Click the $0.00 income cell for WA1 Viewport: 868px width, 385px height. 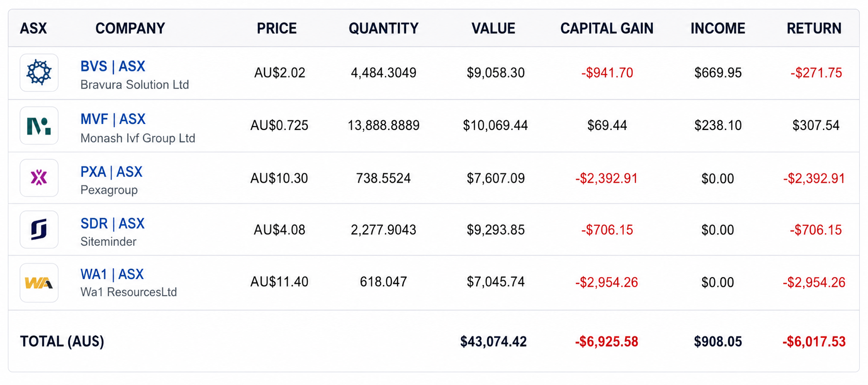pos(718,282)
